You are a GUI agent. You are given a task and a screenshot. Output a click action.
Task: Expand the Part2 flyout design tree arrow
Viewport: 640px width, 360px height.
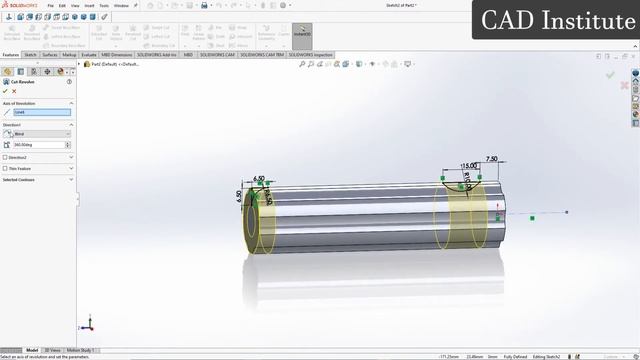[x=79, y=64]
